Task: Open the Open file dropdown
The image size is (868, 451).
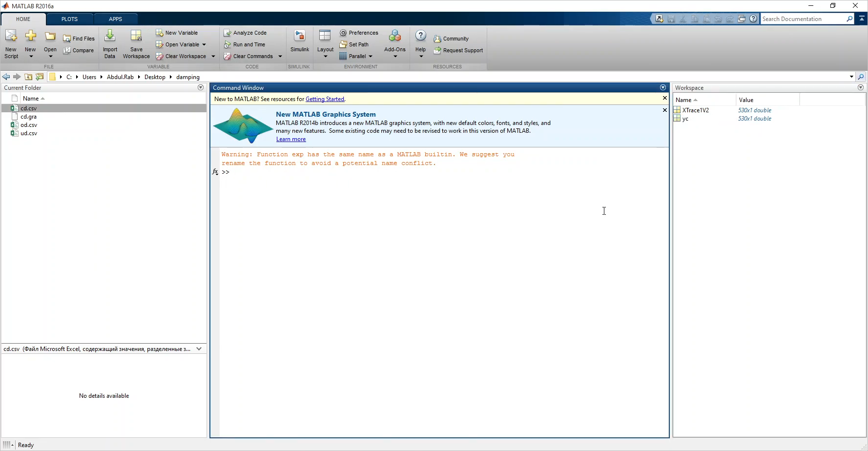Action: tap(50, 57)
